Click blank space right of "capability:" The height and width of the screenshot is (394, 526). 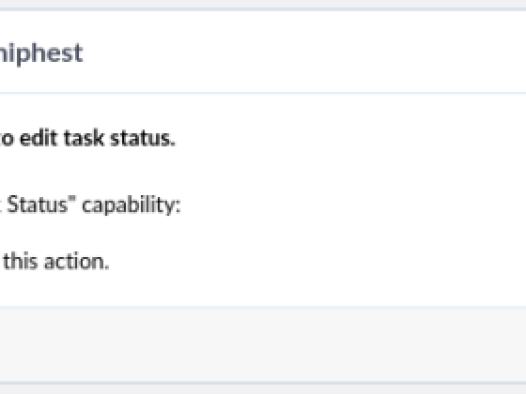pos(352,205)
